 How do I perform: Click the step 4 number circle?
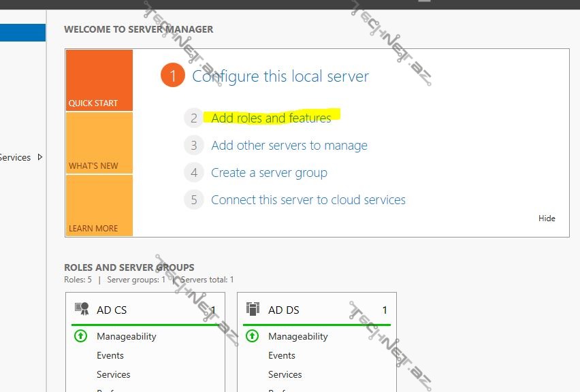[194, 173]
